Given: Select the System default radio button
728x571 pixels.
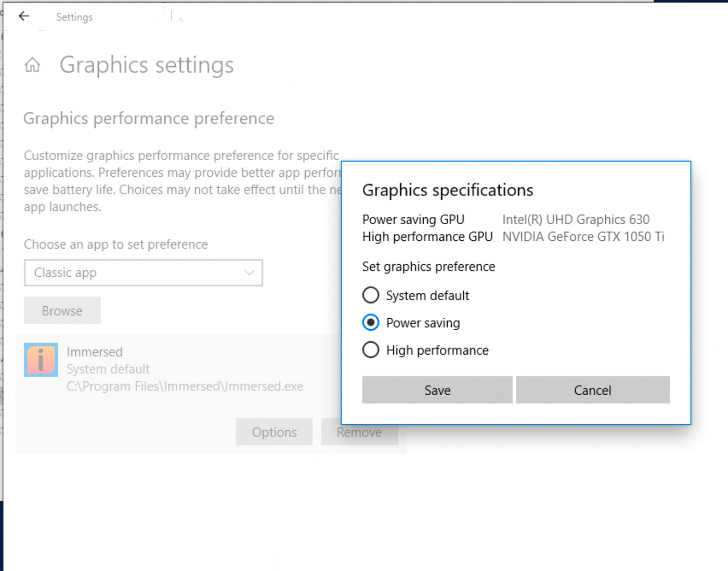Looking at the screenshot, I should click(371, 295).
